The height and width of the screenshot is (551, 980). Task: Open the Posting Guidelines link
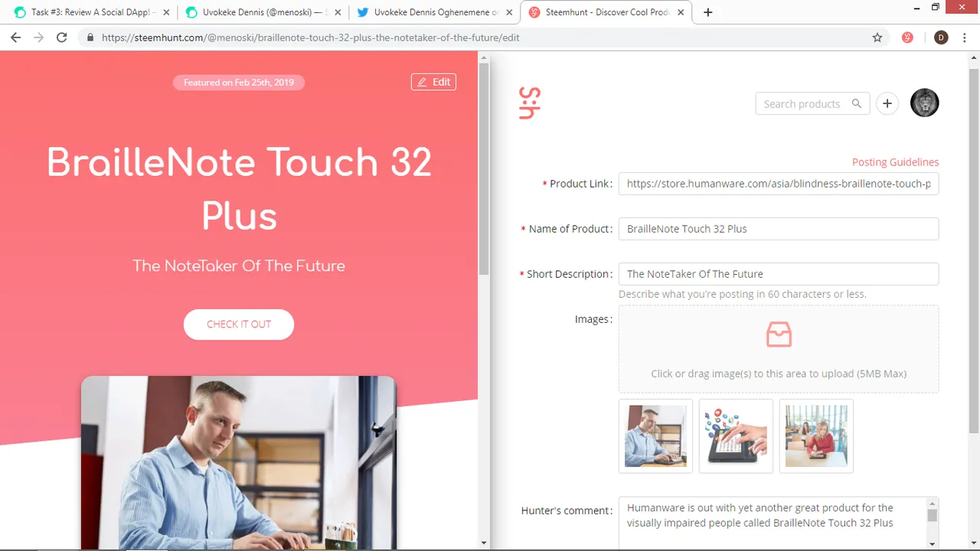(895, 162)
